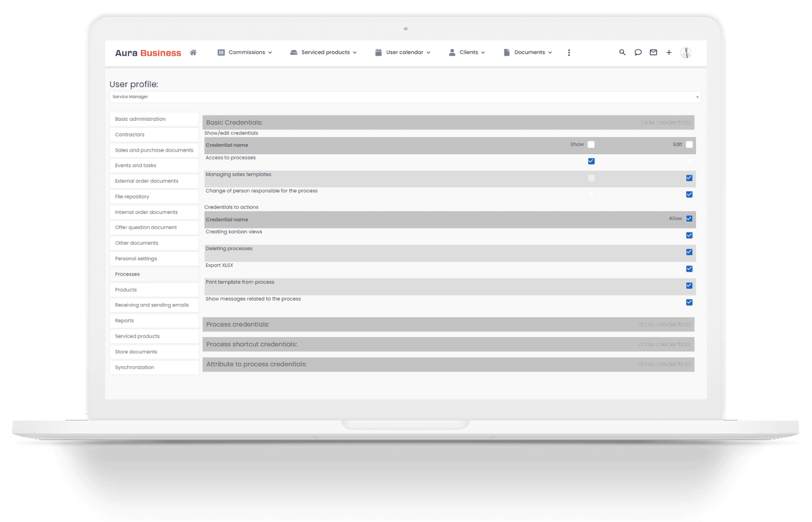Open search in the top toolbar
The width and height of the screenshot is (812, 522).
[x=622, y=52]
